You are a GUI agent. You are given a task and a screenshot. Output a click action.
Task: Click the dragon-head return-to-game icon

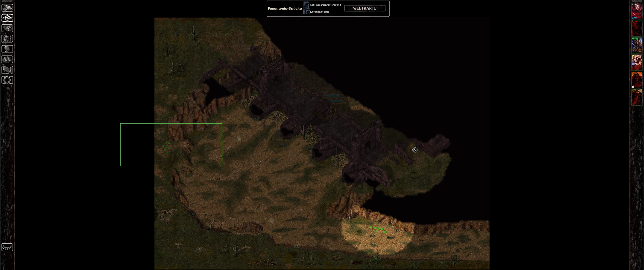pyautogui.click(x=7, y=7)
